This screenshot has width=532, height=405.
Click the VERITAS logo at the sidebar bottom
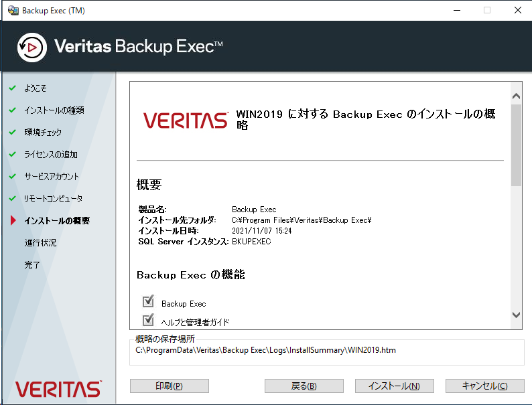[58, 389]
